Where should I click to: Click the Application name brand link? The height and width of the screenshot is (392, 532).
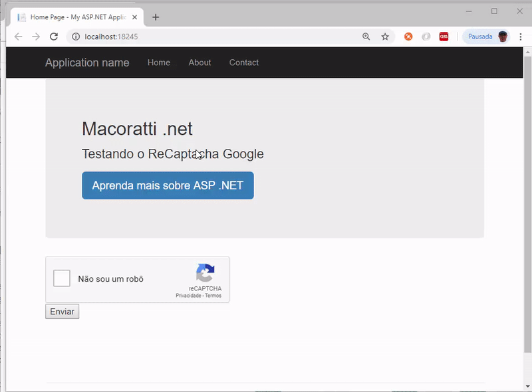click(x=87, y=62)
